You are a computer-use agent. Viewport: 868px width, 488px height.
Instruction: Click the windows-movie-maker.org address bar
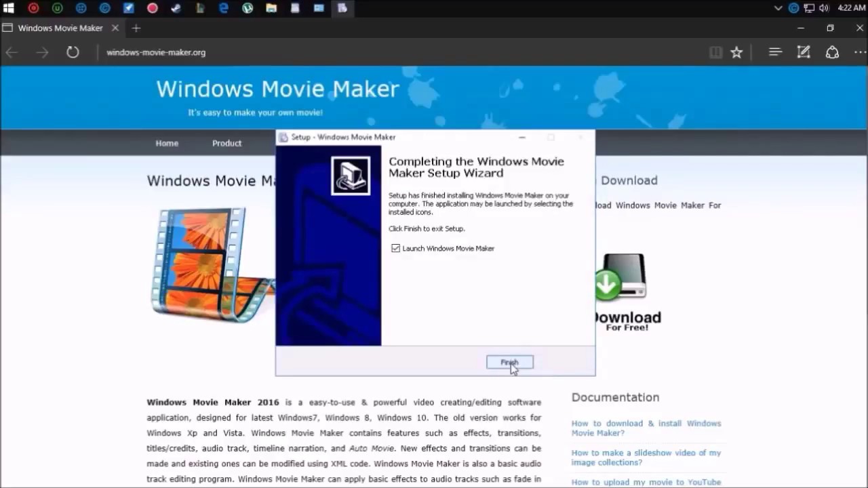click(x=156, y=52)
